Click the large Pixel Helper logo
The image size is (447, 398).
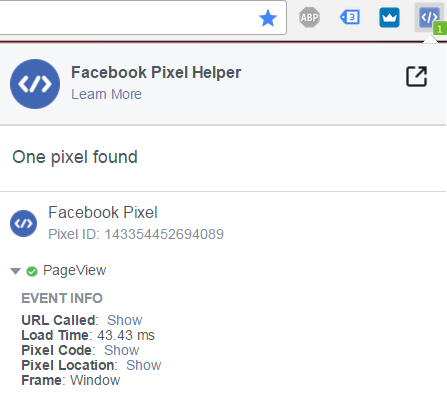(x=35, y=84)
